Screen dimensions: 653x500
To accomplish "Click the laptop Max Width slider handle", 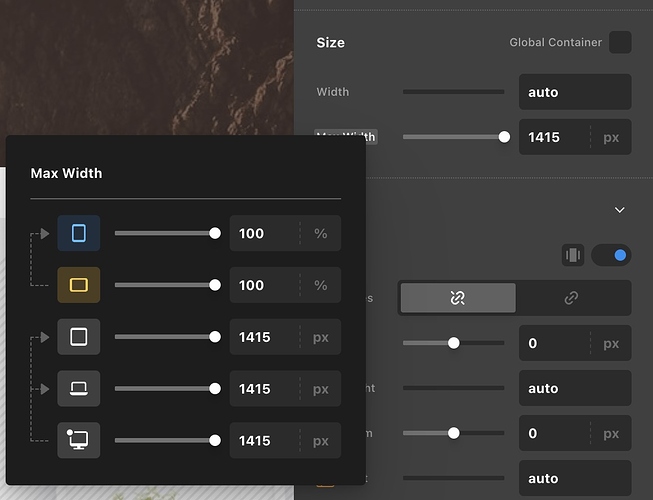I will (215, 389).
